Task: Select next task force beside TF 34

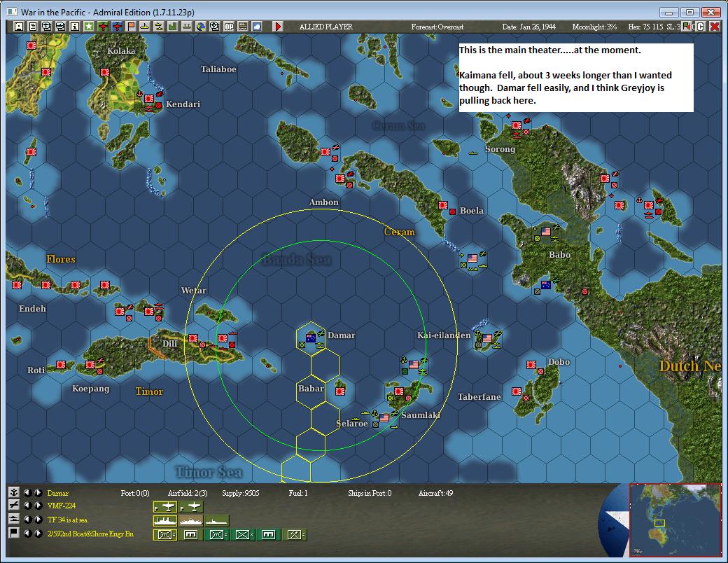Action: (38, 520)
